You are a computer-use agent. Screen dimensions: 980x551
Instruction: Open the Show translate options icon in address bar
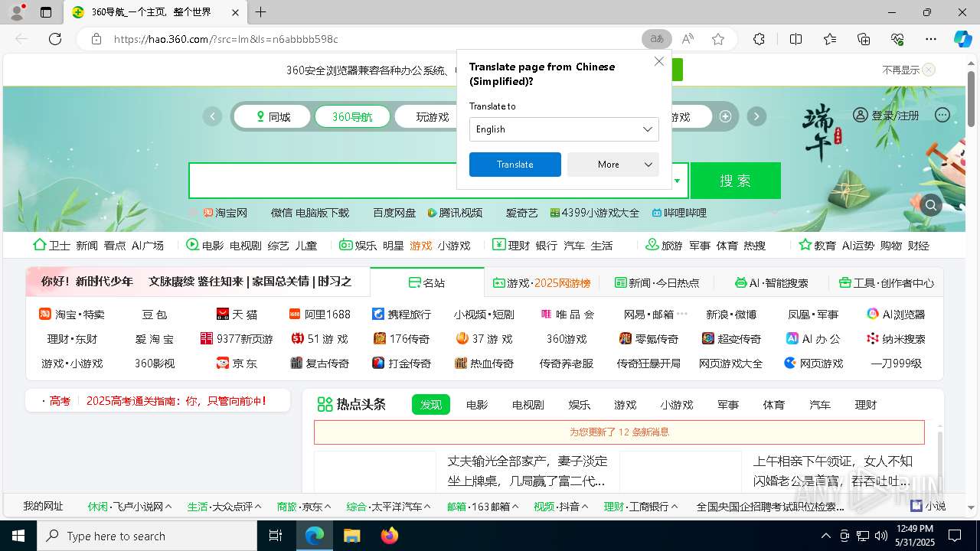coord(656,39)
